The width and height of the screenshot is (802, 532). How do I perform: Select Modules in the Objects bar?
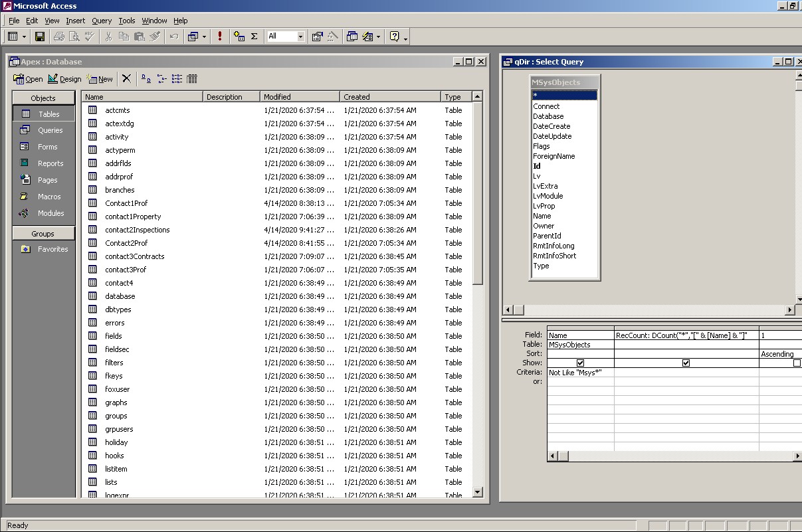click(x=43, y=213)
